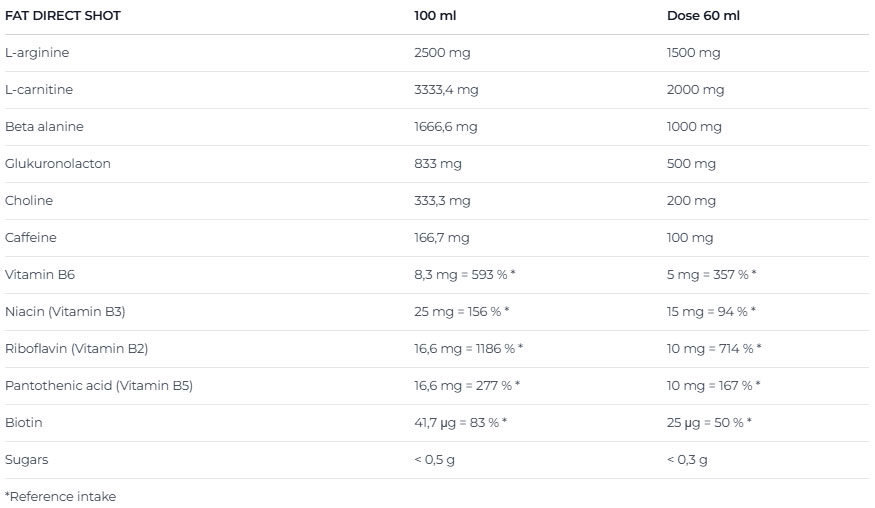The width and height of the screenshot is (875, 508).
Task: Click the 3333,4 mg L-carnitine value
Action: [x=446, y=90]
